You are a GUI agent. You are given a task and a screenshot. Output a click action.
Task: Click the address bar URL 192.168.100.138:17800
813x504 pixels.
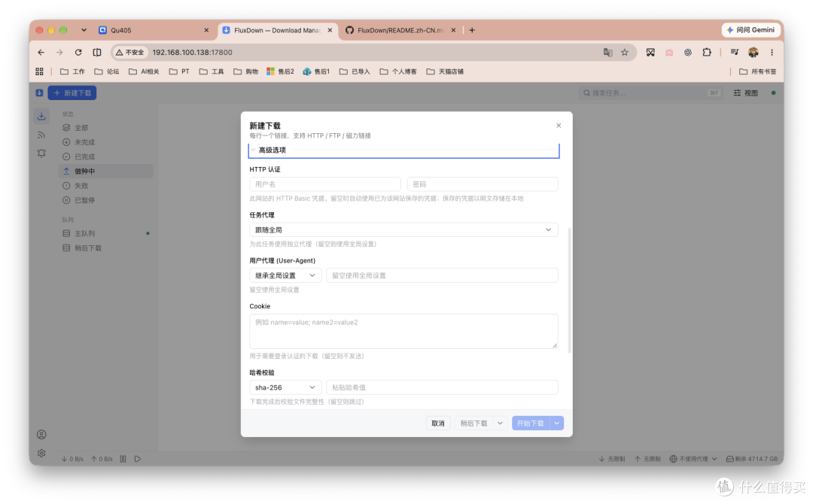193,53
